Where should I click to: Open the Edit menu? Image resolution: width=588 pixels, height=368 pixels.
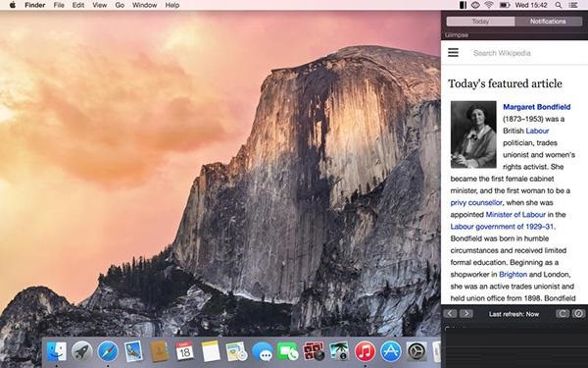(78, 5)
